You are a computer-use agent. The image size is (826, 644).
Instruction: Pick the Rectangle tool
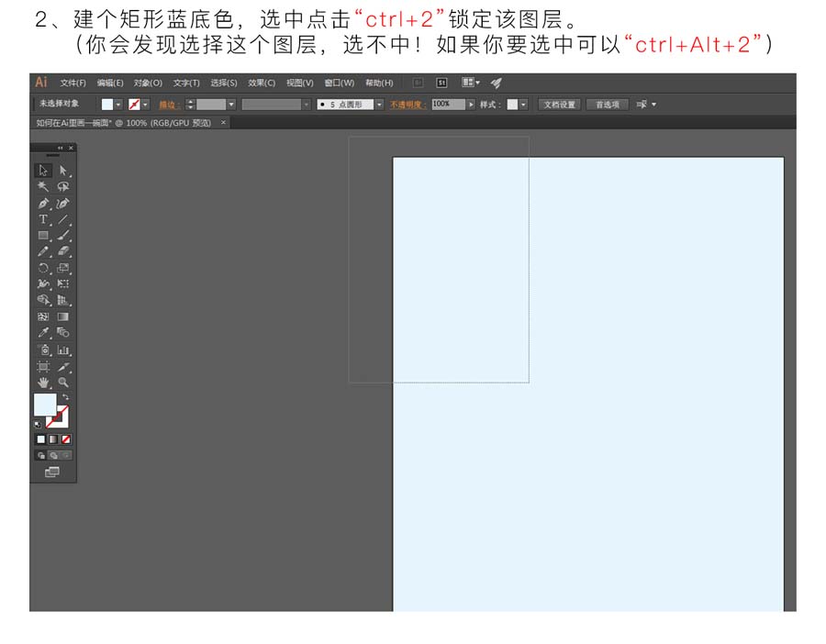point(43,236)
